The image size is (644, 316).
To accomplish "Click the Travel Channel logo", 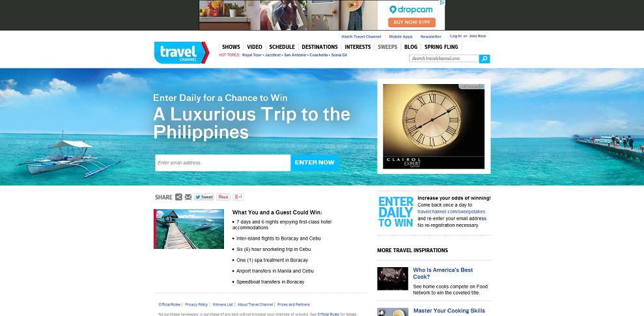I will point(182,53).
